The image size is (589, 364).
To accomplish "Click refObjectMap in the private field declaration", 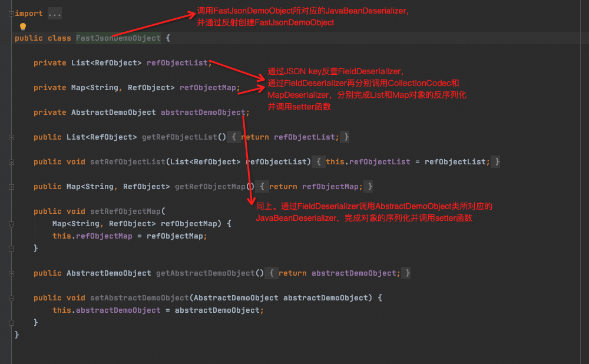I will 208,88.
